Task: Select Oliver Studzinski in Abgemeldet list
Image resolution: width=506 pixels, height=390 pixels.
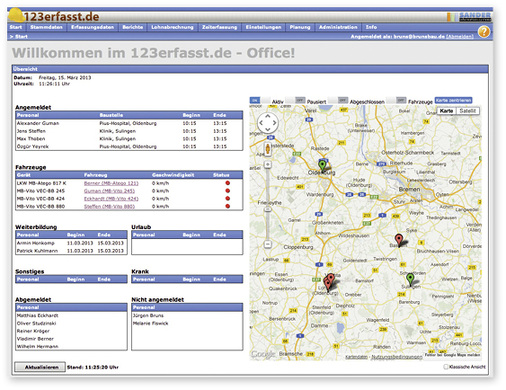Action: click(37, 323)
